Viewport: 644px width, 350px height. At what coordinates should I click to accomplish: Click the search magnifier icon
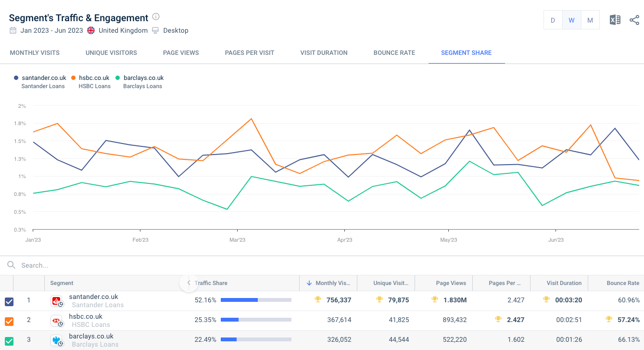(11, 265)
